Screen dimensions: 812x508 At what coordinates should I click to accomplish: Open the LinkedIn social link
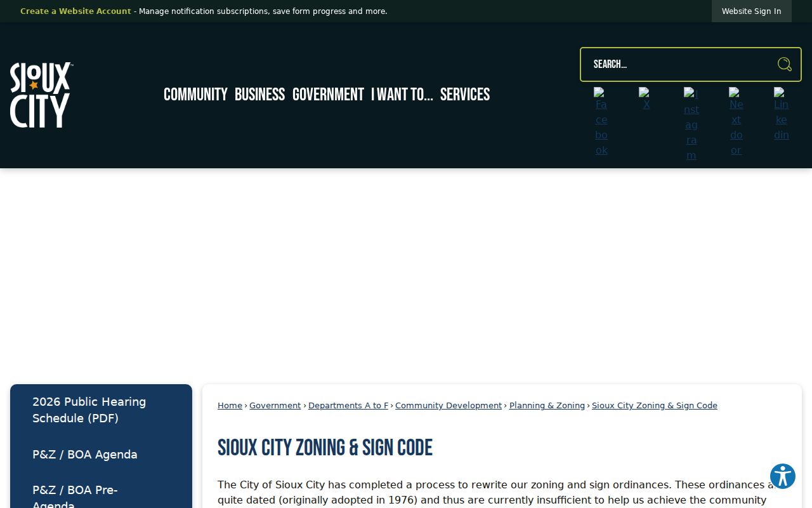782,114
